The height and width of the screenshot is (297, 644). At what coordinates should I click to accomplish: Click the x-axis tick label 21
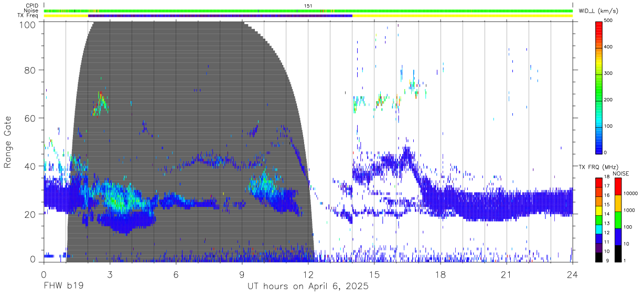coord(506,274)
